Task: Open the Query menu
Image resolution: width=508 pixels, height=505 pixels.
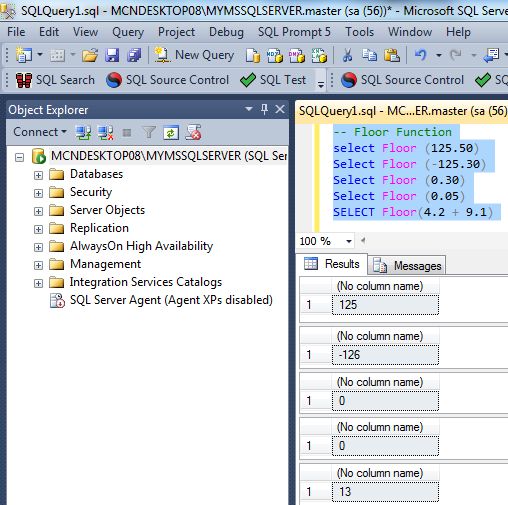Action: [x=128, y=32]
